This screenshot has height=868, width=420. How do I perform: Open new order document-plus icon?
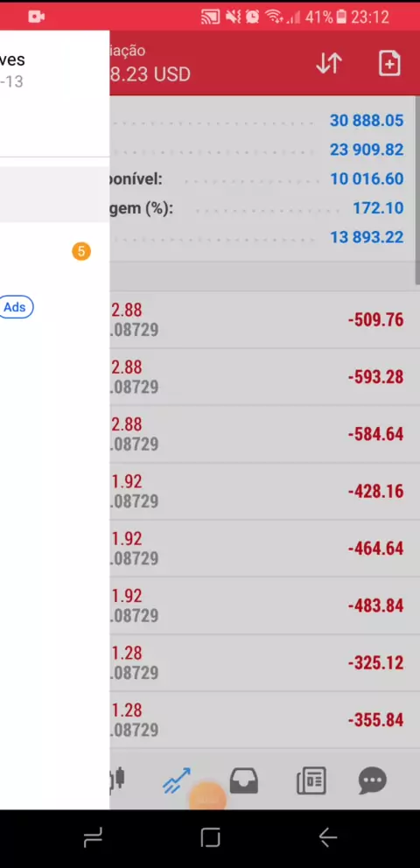pos(389,63)
